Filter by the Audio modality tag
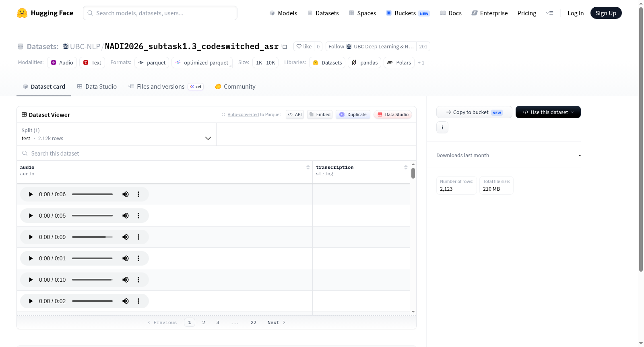This screenshot has width=644, height=347. pos(62,62)
